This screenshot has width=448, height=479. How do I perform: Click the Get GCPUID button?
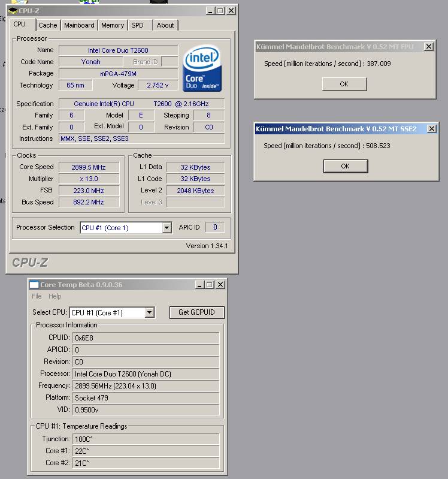pos(197,312)
